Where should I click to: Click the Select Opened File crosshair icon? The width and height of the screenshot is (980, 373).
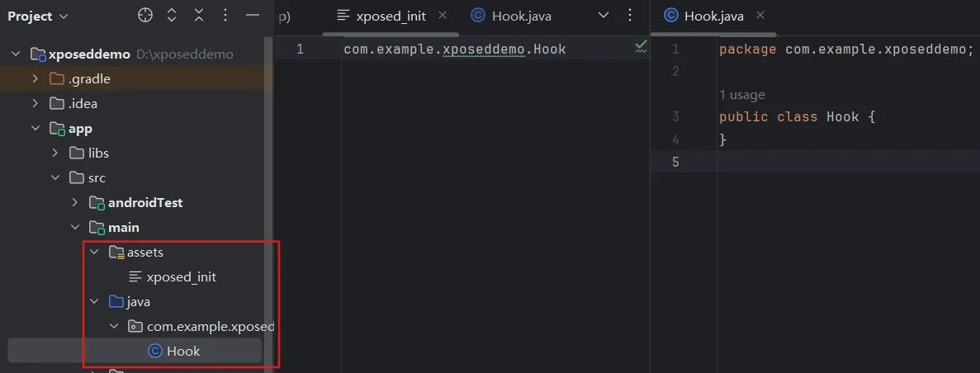145,16
